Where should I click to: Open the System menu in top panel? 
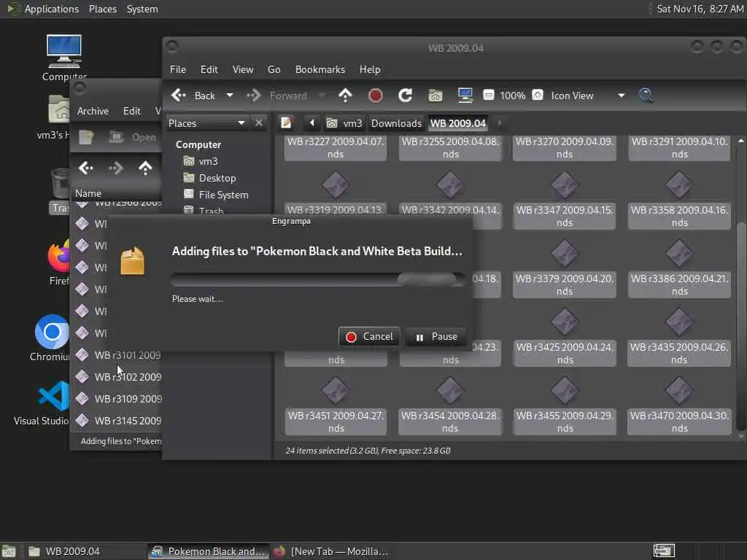pos(142,9)
